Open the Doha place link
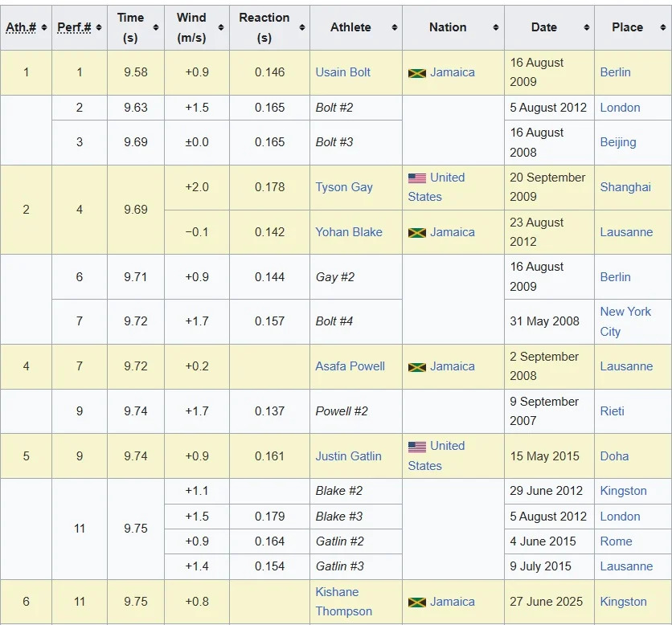Viewport: 672px width, 625px height. (x=614, y=455)
